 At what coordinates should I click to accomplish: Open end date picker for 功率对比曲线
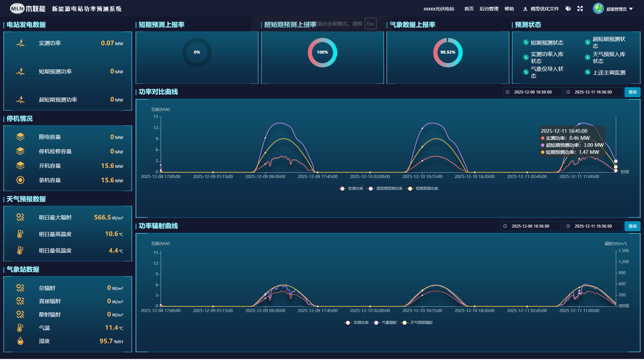pos(593,92)
